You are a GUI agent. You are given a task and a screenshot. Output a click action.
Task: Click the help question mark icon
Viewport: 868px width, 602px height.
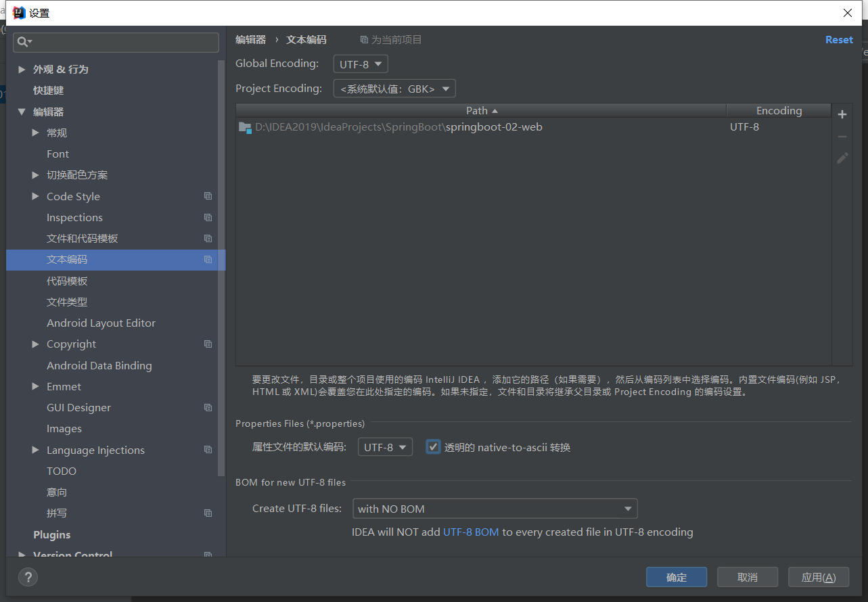pos(28,577)
